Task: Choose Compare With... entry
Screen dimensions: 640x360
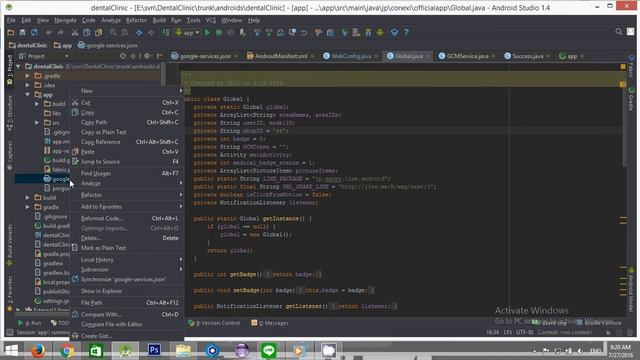Action: 127,314
